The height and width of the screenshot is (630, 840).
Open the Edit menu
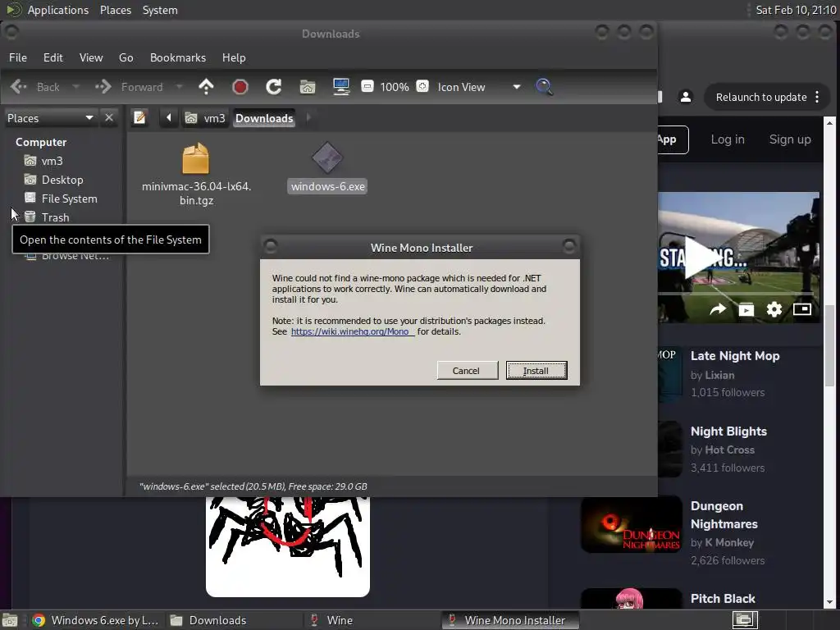53,57
